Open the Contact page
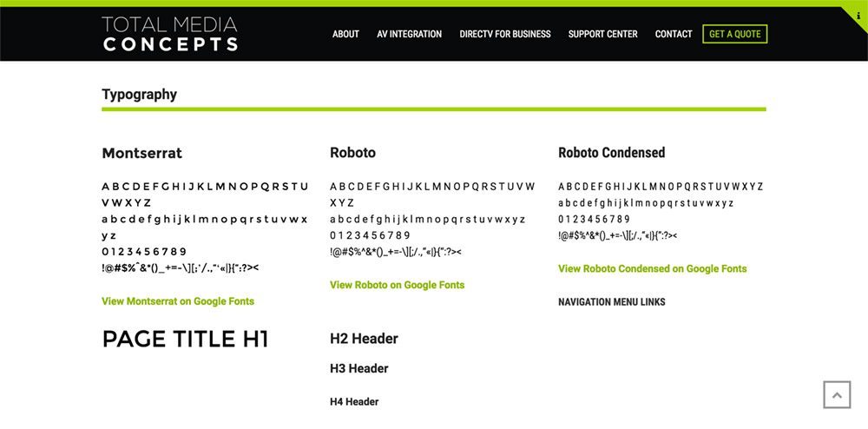The width and height of the screenshot is (868, 429). click(674, 34)
